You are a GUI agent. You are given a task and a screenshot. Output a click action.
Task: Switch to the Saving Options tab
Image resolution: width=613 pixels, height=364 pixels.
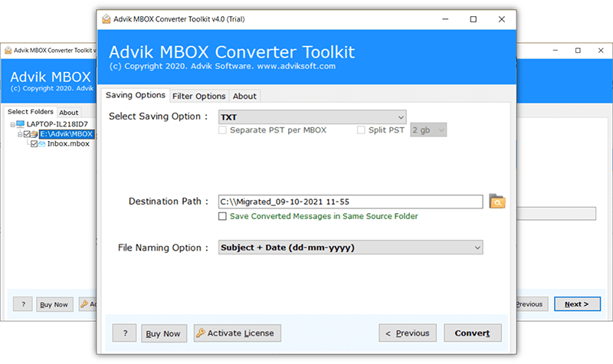click(x=136, y=95)
